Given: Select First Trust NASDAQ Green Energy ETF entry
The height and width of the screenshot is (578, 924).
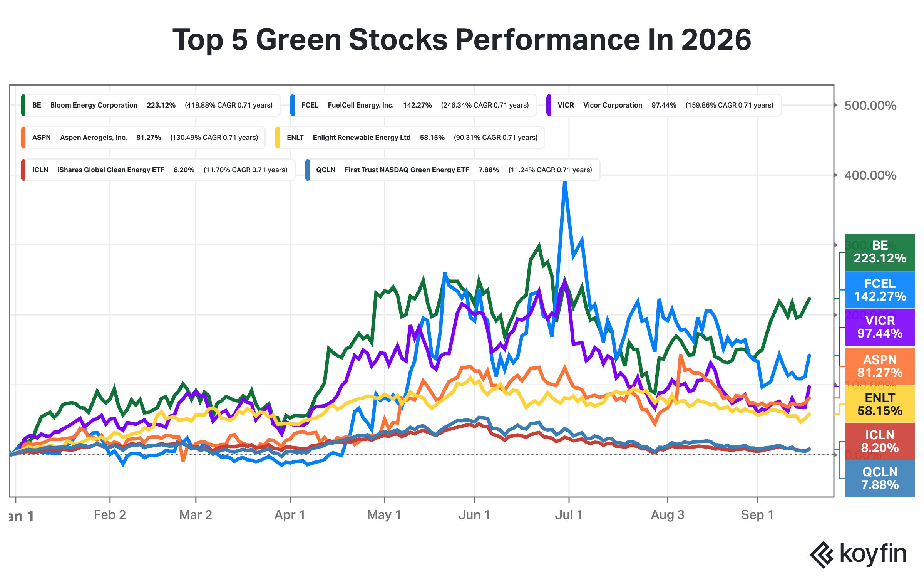Looking at the screenshot, I should 452,170.
